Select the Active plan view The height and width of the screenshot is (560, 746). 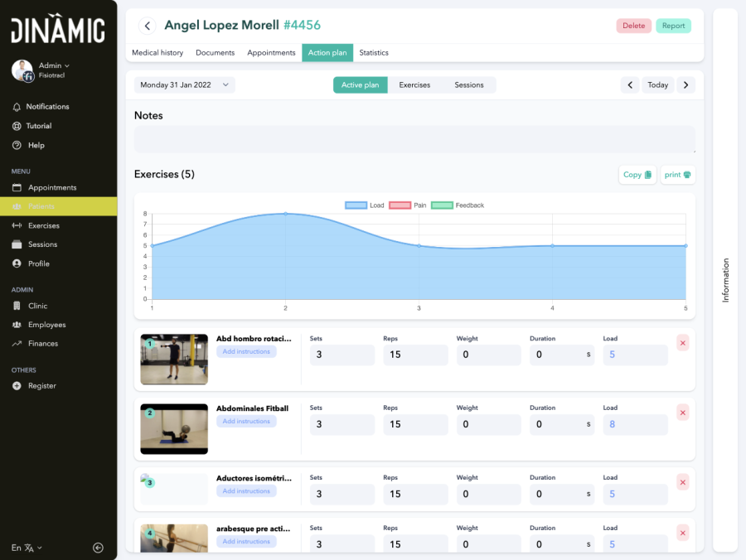(361, 85)
